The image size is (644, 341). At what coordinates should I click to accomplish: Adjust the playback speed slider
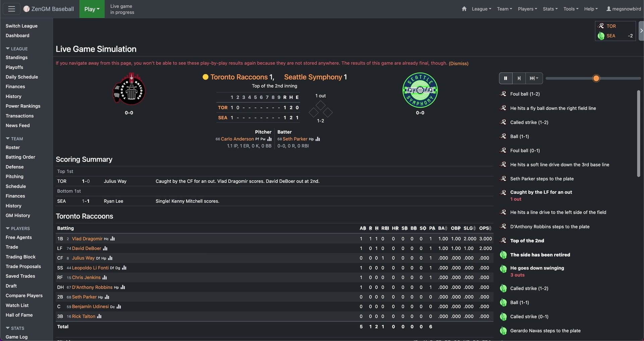pos(596,78)
